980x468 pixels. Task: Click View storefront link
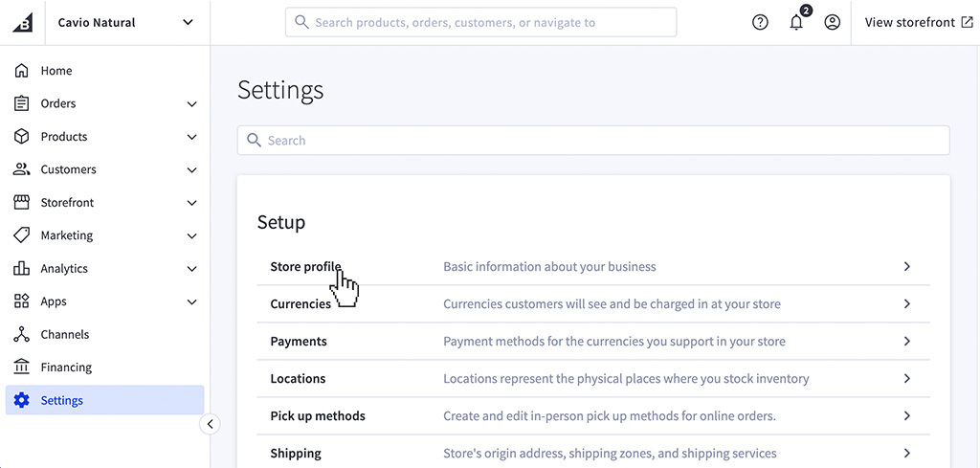pos(918,22)
